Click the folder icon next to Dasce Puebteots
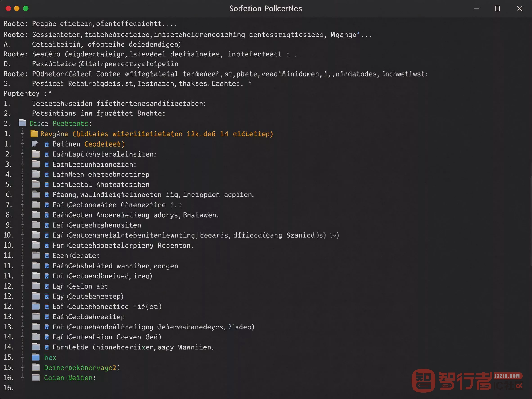This screenshot has width=532, height=399. 22,123
